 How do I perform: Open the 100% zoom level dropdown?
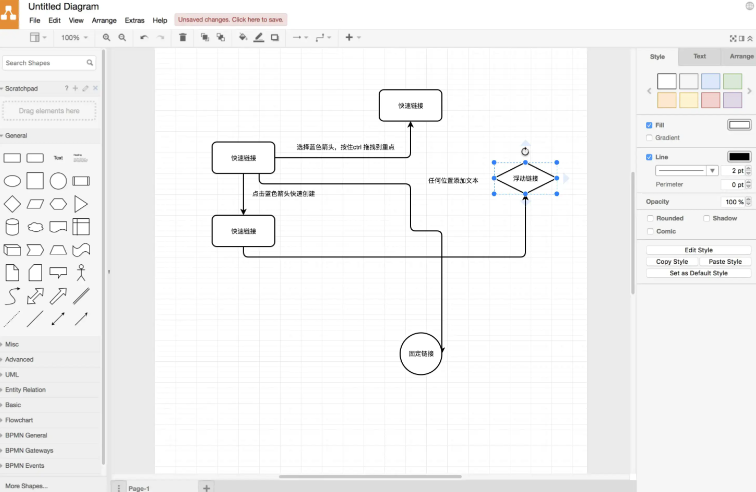[x=74, y=38]
